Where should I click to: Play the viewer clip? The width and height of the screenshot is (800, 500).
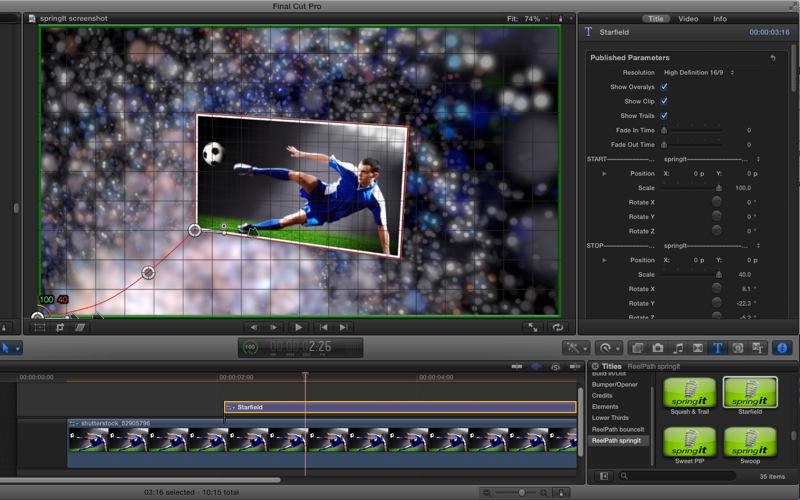coord(298,327)
